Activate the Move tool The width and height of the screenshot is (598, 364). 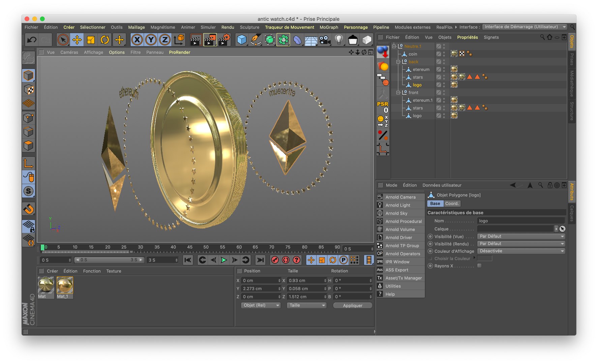click(x=77, y=40)
